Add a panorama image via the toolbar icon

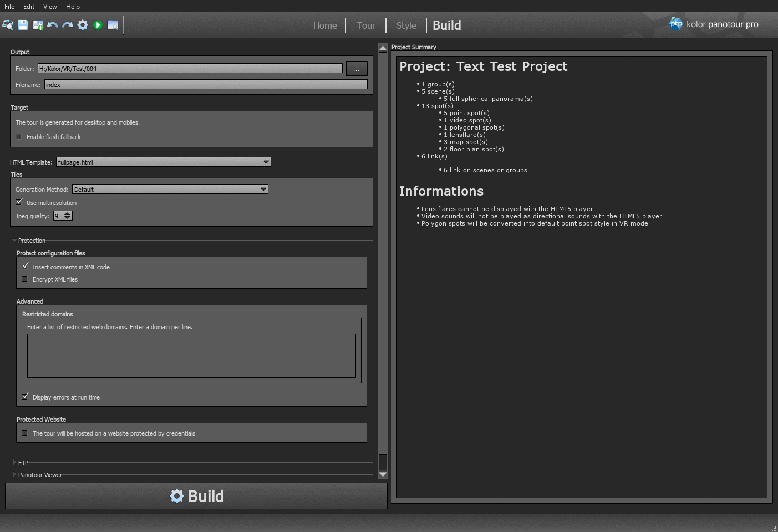(38, 25)
